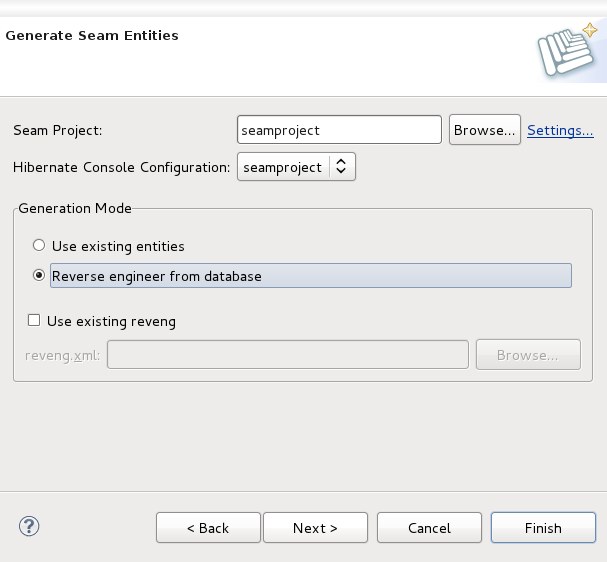Click the Seam entities wizard banner icon
607x562 pixels.
click(x=566, y=52)
